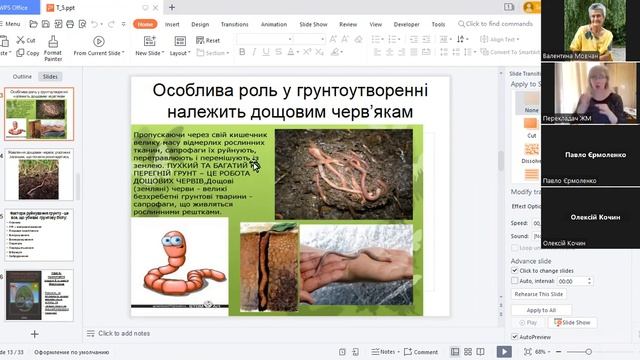This screenshot has height=360, width=640.
Task: Click Rehearse This Slide button
Action: (538, 294)
